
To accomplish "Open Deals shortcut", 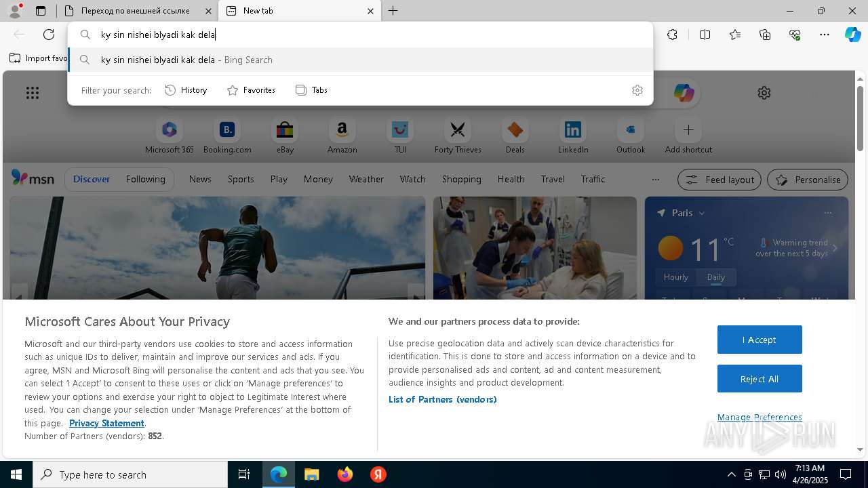I will click(515, 136).
